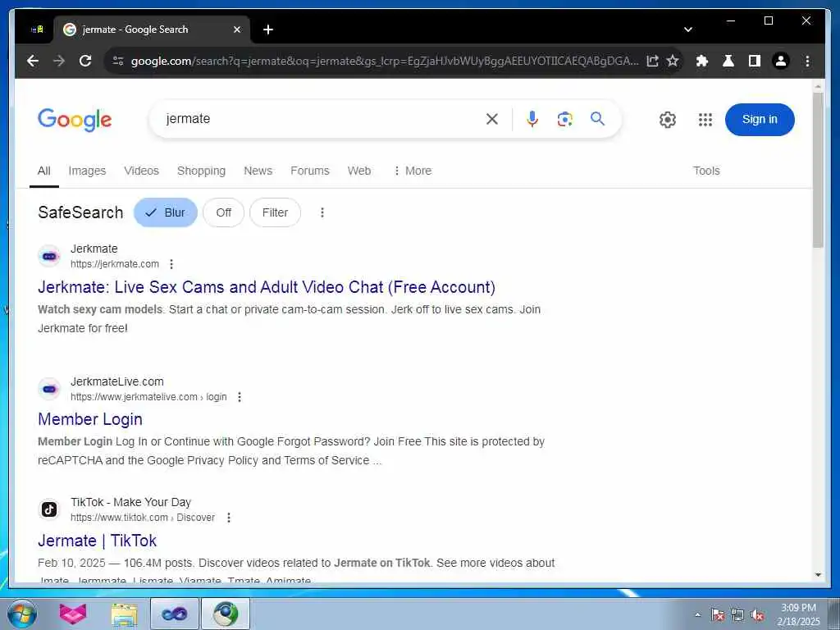
Task: Switch to the Images tab
Action: tap(87, 171)
